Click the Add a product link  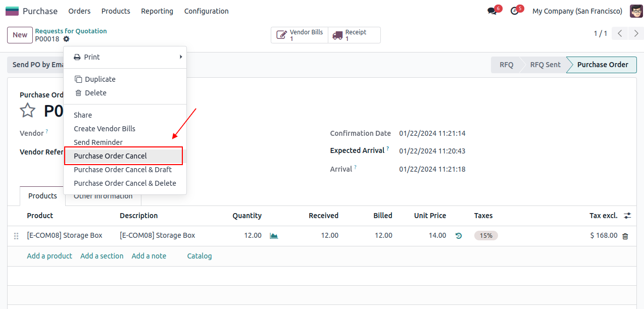coord(49,256)
